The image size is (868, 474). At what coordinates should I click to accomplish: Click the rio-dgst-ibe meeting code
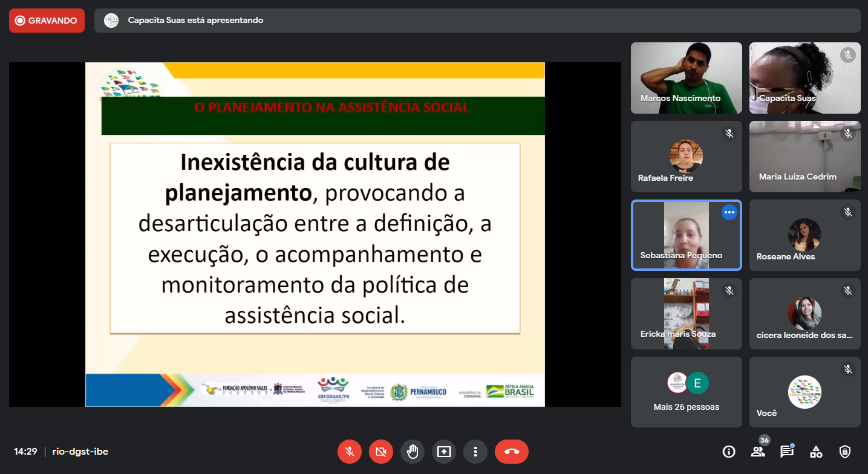pyautogui.click(x=80, y=452)
